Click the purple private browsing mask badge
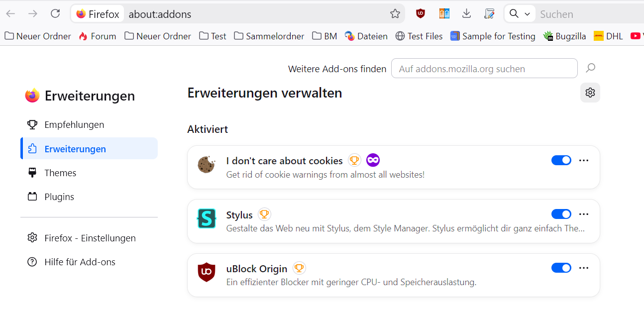Image resolution: width=644 pixels, height=314 pixels. (373, 160)
